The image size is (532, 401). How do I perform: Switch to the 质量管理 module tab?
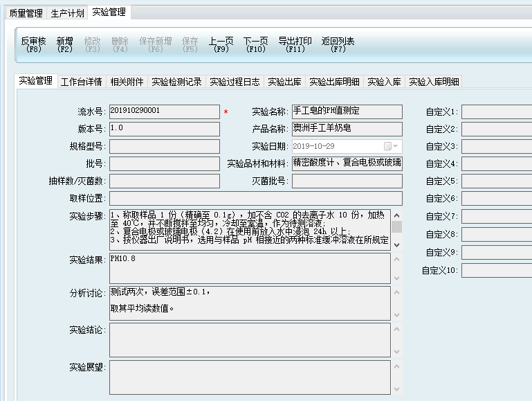pyautogui.click(x=26, y=13)
